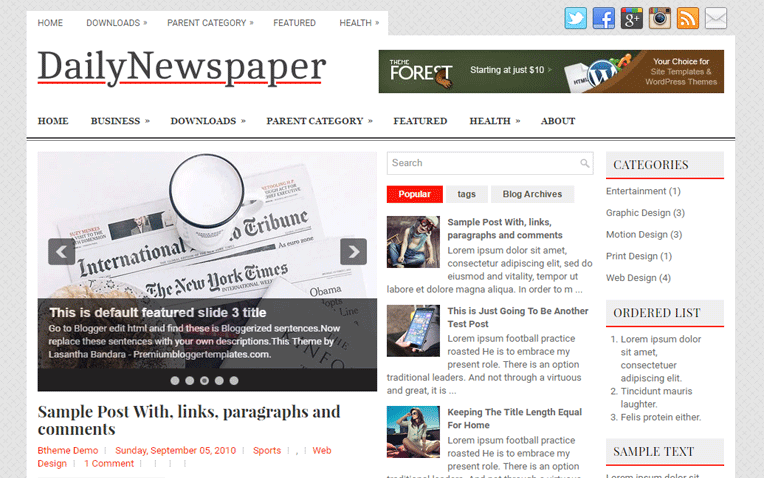Open the Twitter social icon
This screenshot has height=478, width=764.
pos(575,19)
